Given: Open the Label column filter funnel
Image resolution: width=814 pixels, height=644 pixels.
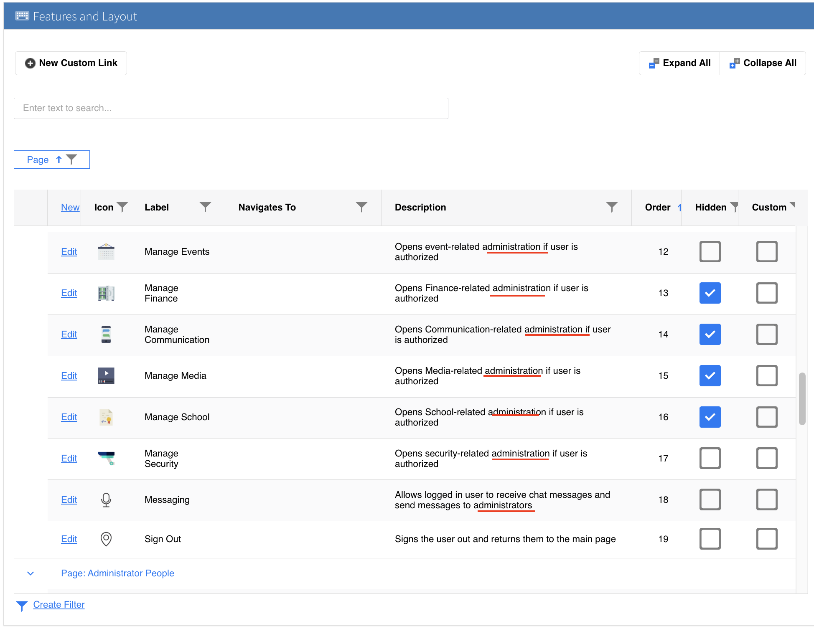Looking at the screenshot, I should (205, 207).
